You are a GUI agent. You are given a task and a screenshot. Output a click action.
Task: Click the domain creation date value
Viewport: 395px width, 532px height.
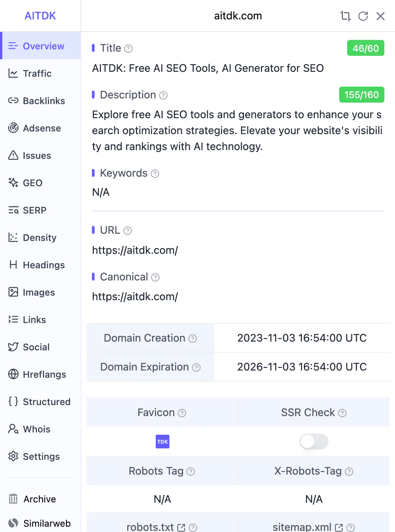pyautogui.click(x=302, y=338)
